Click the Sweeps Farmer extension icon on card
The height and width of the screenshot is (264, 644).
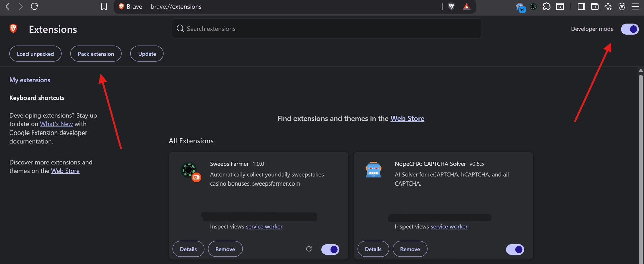tap(191, 172)
